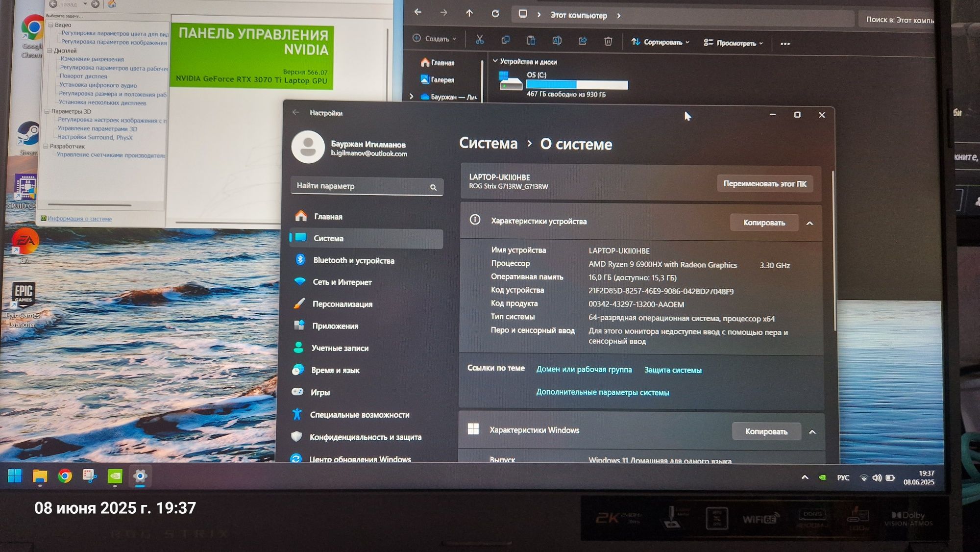Viewport: 980px width, 552px height.
Task: Click the РУС language indicator in the tray
Action: point(843,477)
